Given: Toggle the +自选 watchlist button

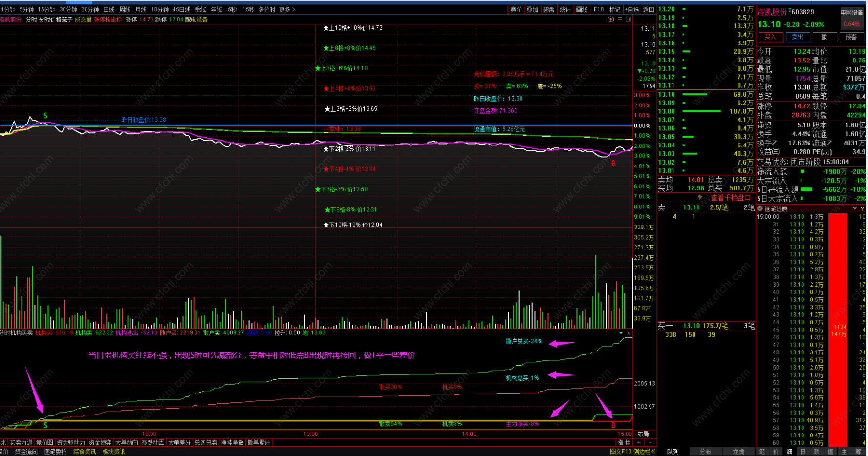Looking at the screenshot, I should 631,9.
